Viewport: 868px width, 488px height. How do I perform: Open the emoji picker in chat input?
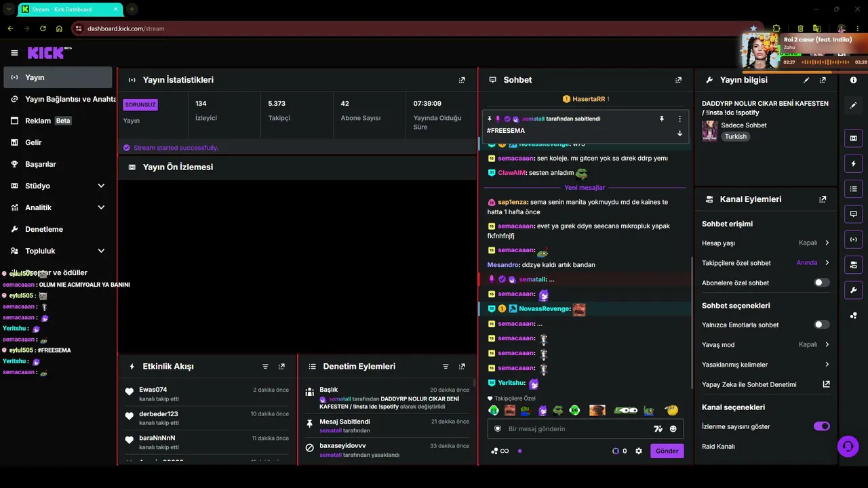673,429
